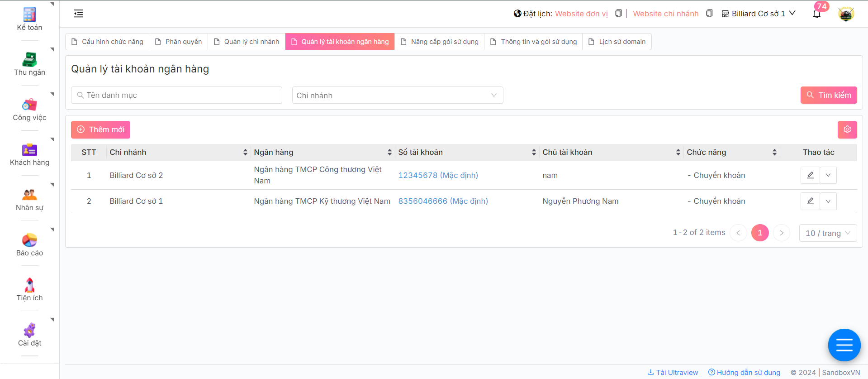Switch to the Lịch sử domain tab
The height and width of the screenshot is (379, 868).
point(617,42)
